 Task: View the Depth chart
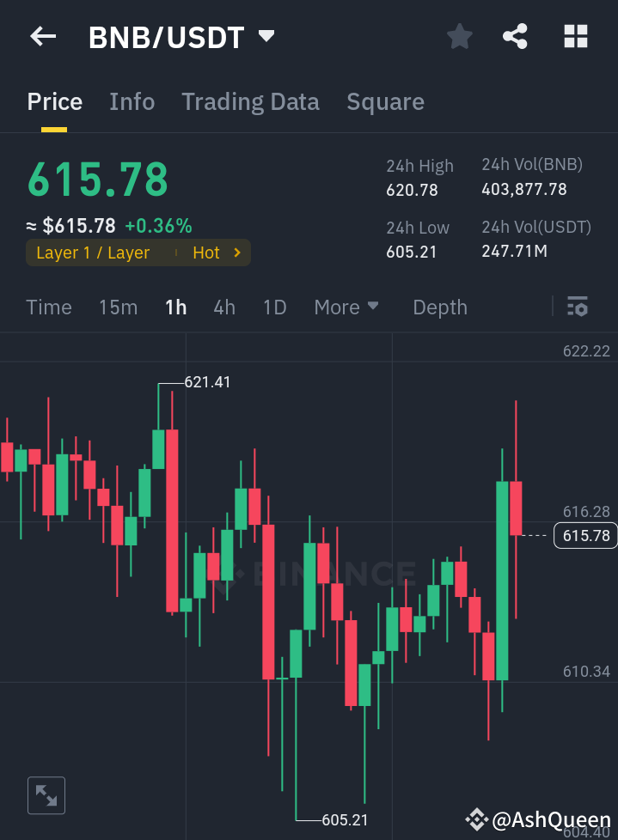pyautogui.click(x=439, y=307)
